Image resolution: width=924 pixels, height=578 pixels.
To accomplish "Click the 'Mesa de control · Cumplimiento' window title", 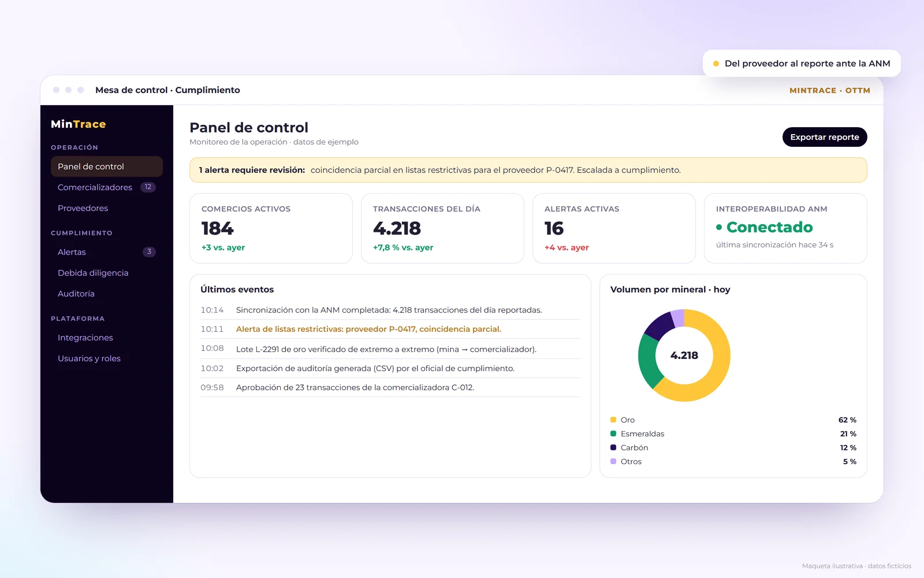I will 167,90.
